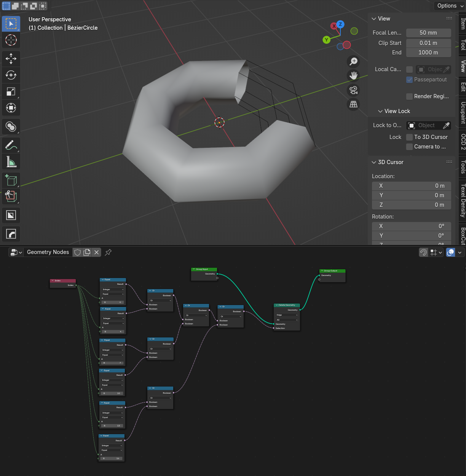
Task: Click the green Y axis gizmo ball
Action: pyautogui.click(x=326, y=40)
